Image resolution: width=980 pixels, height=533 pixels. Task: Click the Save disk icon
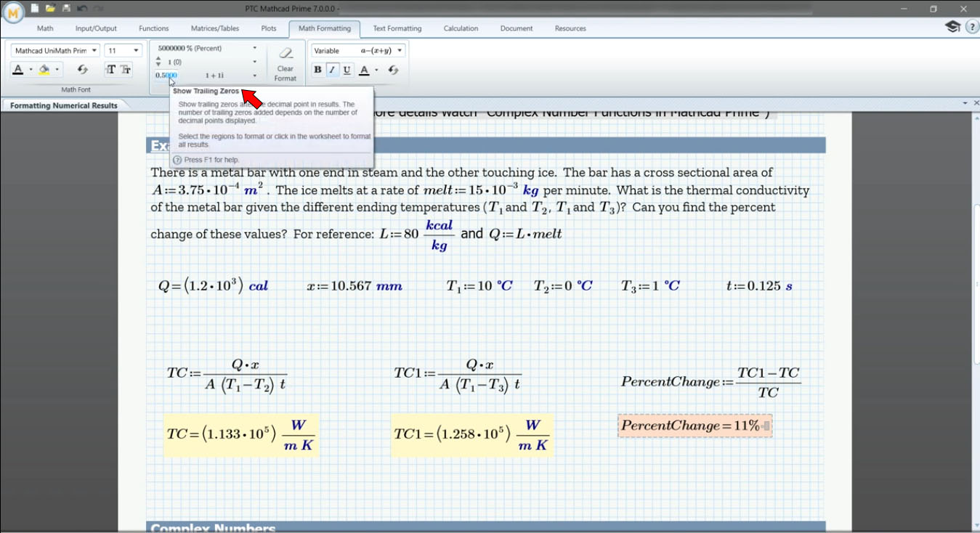66,8
